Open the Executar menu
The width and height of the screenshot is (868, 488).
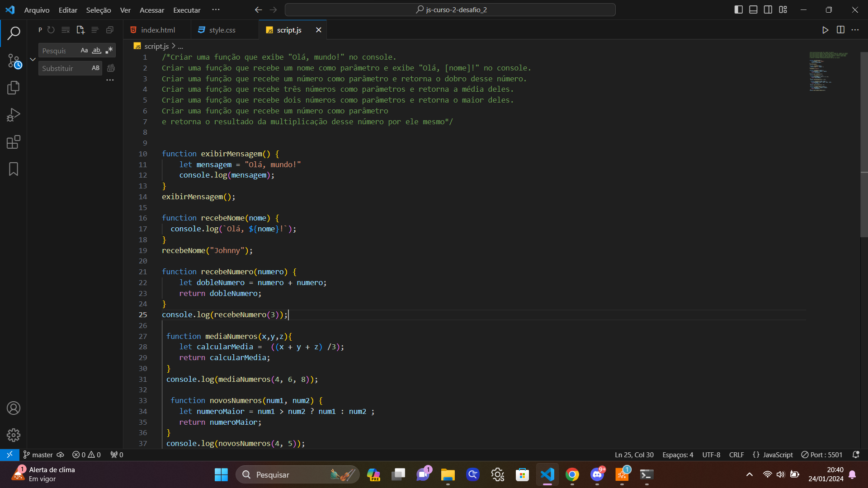(x=187, y=10)
